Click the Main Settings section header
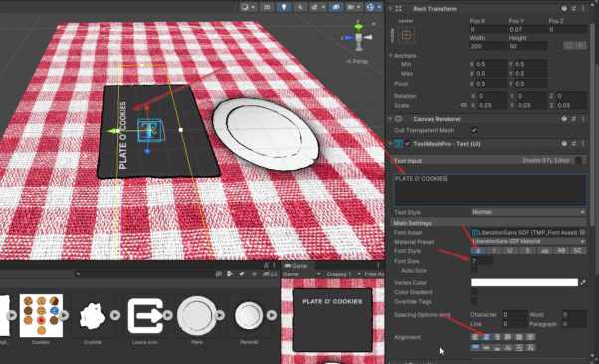Screen dimensions: 599x364 (x=490, y=223)
